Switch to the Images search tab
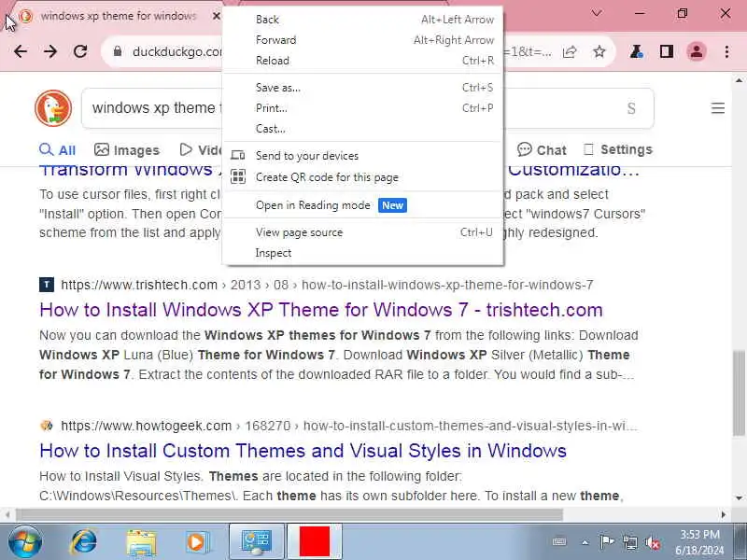 [127, 150]
